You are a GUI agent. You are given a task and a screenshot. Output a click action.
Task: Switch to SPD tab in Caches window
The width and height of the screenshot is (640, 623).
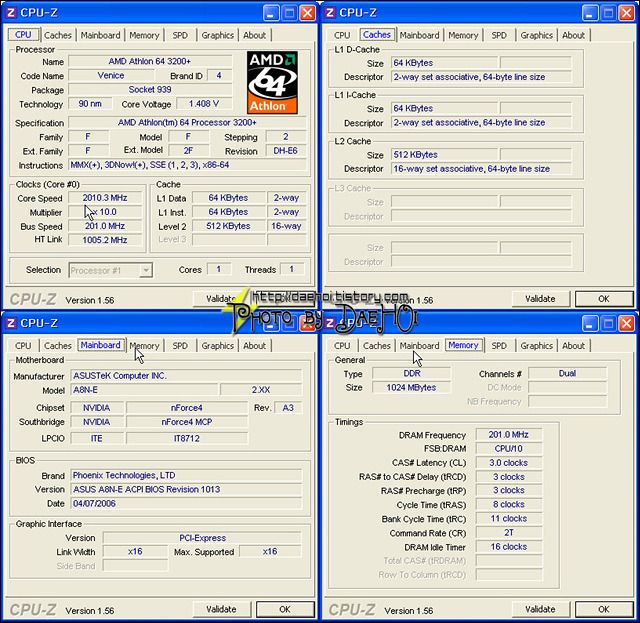click(499, 35)
